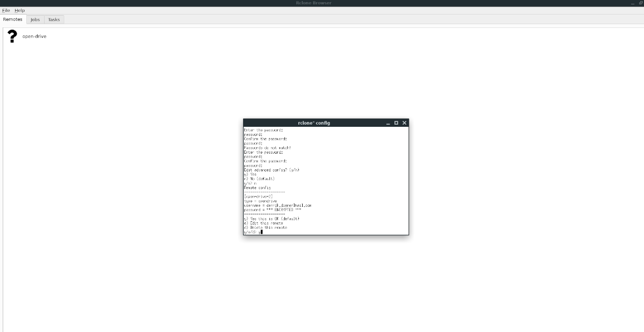Maximize the rclone config terminal window
Screen dimensions: 644x332
(396, 122)
